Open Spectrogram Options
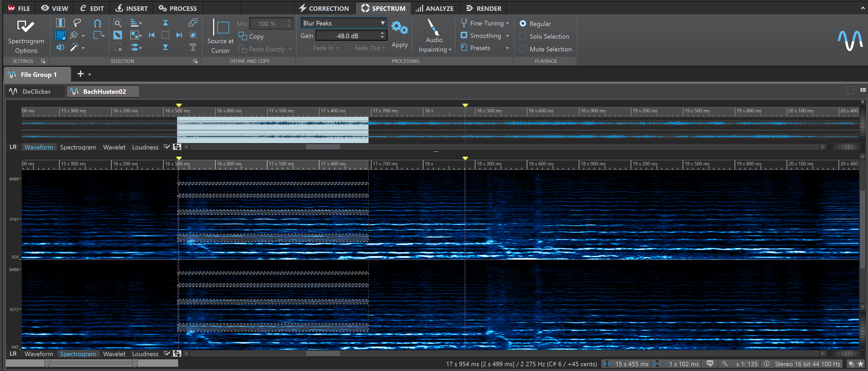Viewport: 868px width, 371px height. 26,35
